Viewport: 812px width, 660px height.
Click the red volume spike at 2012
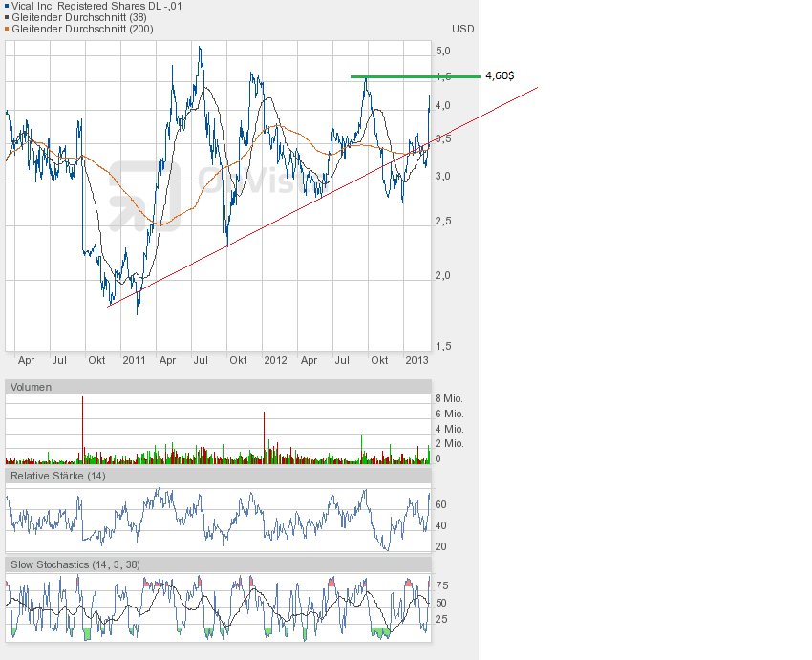pyautogui.click(x=264, y=437)
